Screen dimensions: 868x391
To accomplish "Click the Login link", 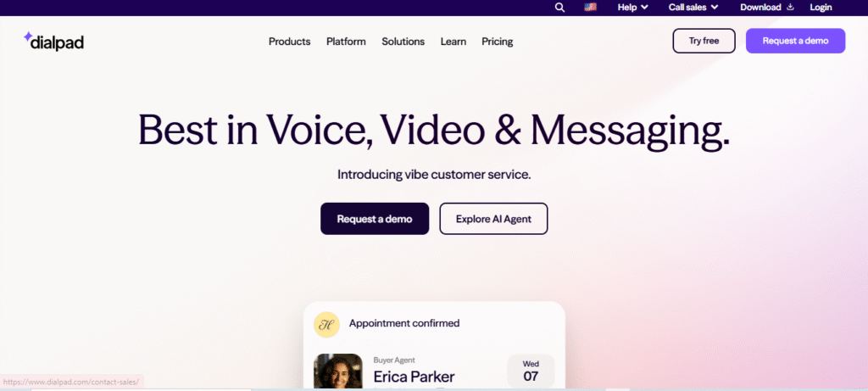I will [x=821, y=7].
